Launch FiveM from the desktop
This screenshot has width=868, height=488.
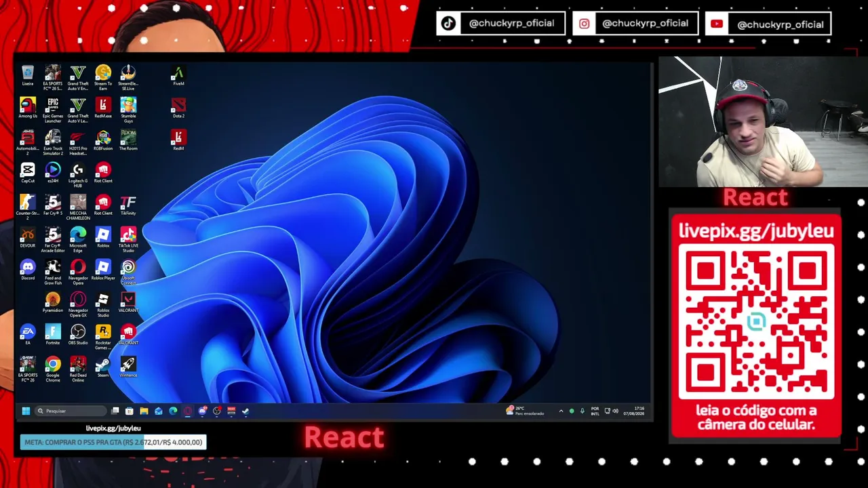[178, 76]
